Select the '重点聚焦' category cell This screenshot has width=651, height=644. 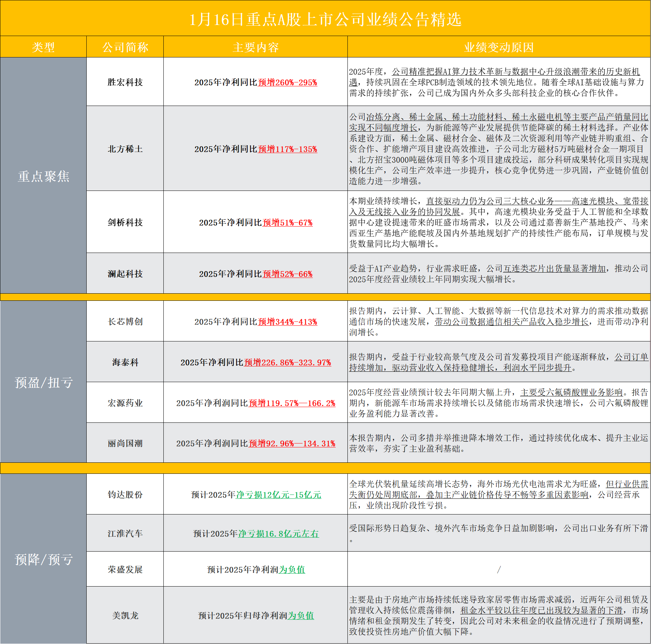pos(43,176)
